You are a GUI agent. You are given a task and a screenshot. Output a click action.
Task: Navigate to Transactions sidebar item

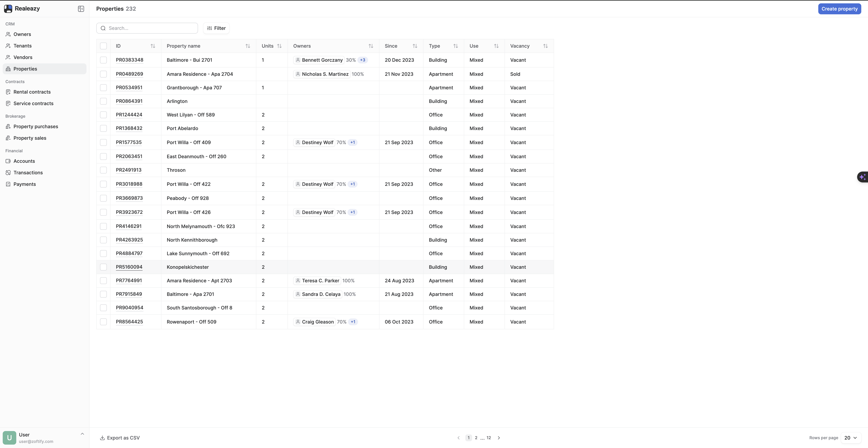(28, 173)
